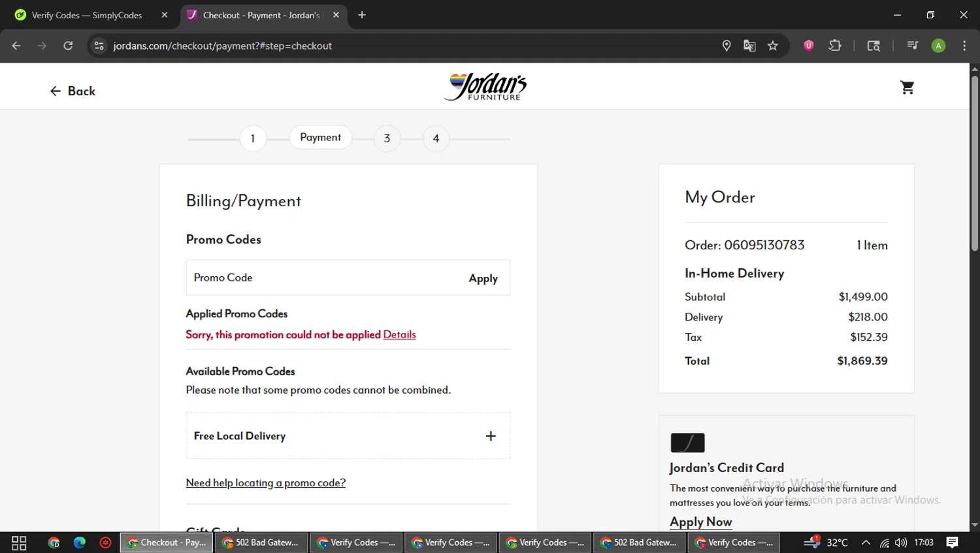The height and width of the screenshot is (553, 980).
Task: Close the Checkout - Payment tab
Action: (336, 15)
